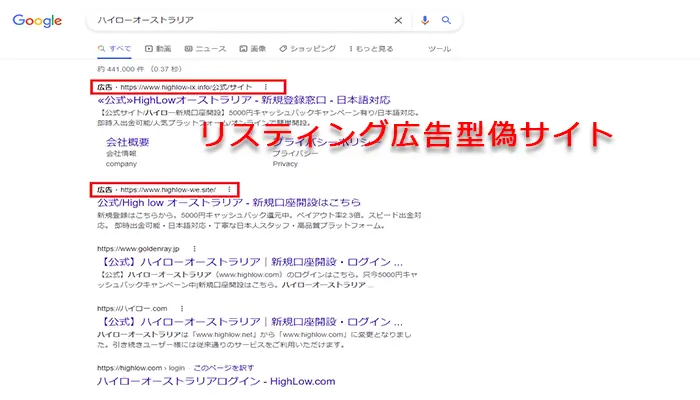
Task: Click the https://www.goldenray.jp URL text
Action: click(138, 249)
